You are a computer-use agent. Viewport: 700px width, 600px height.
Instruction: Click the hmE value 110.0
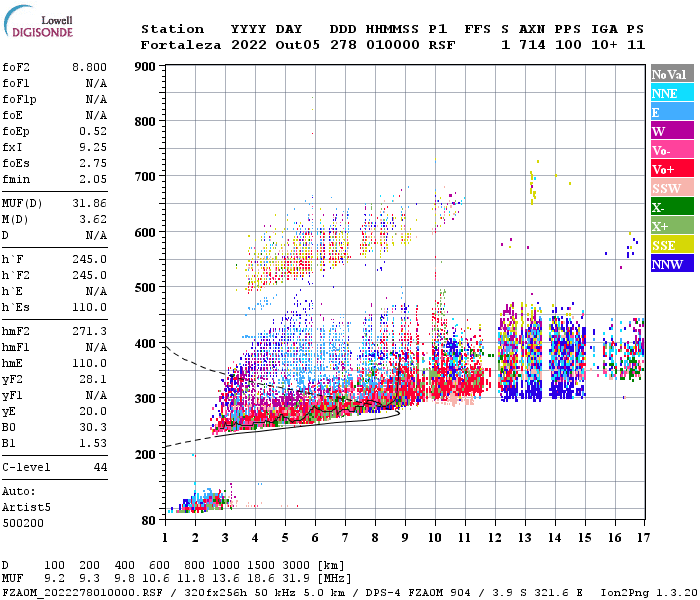point(89,363)
